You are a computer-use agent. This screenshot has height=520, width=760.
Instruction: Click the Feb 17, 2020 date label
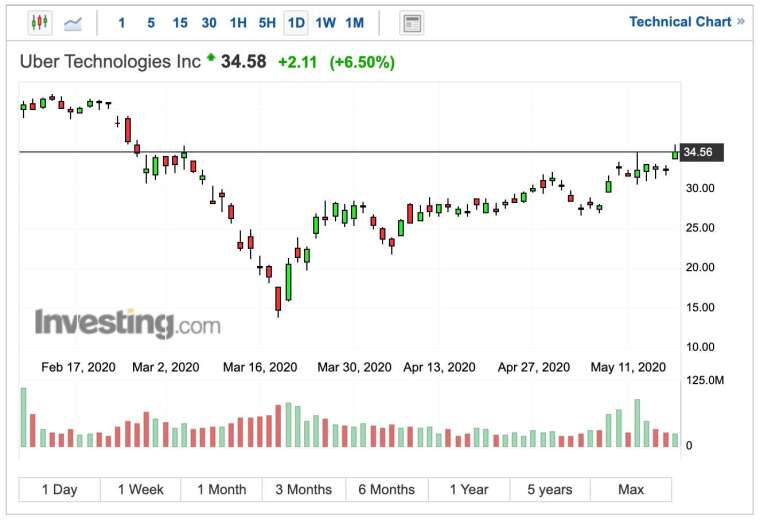pyautogui.click(x=79, y=367)
